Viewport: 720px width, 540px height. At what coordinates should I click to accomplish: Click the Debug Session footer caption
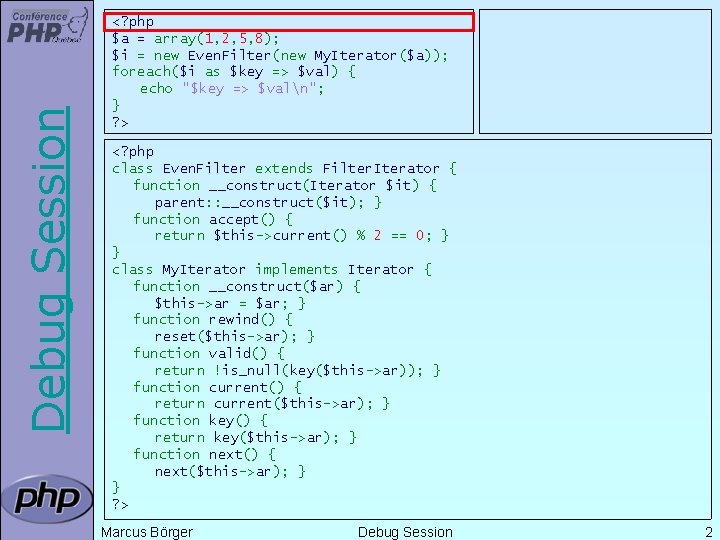coord(405,532)
